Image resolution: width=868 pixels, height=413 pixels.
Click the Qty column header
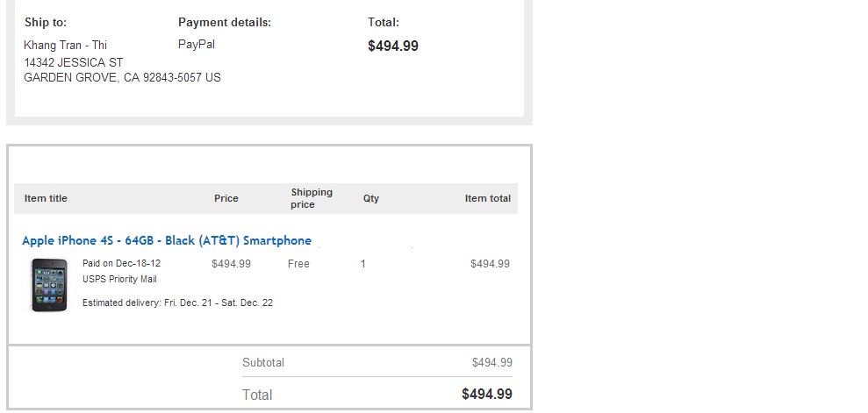pyautogui.click(x=371, y=198)
